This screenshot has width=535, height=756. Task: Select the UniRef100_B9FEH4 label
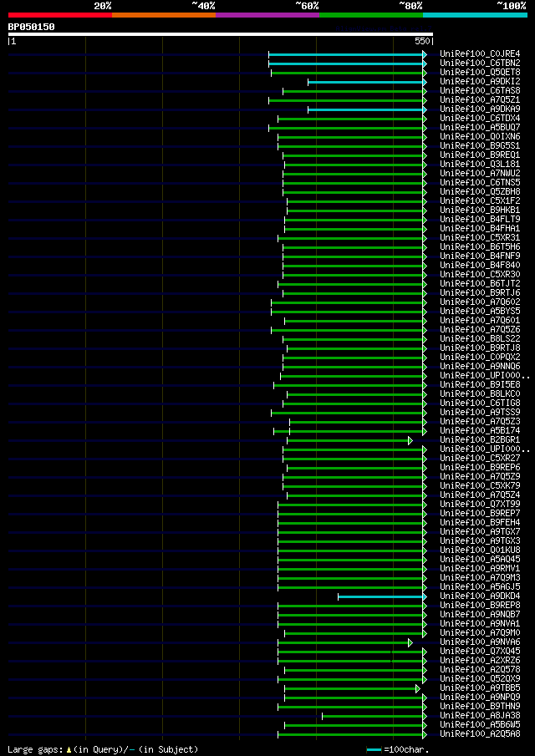click(480, 521)
